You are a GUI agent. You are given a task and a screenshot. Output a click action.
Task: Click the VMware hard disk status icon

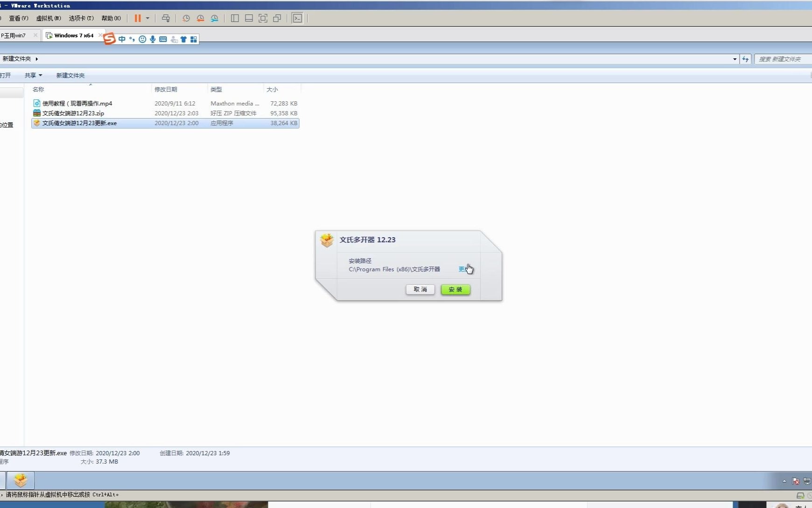800,495
